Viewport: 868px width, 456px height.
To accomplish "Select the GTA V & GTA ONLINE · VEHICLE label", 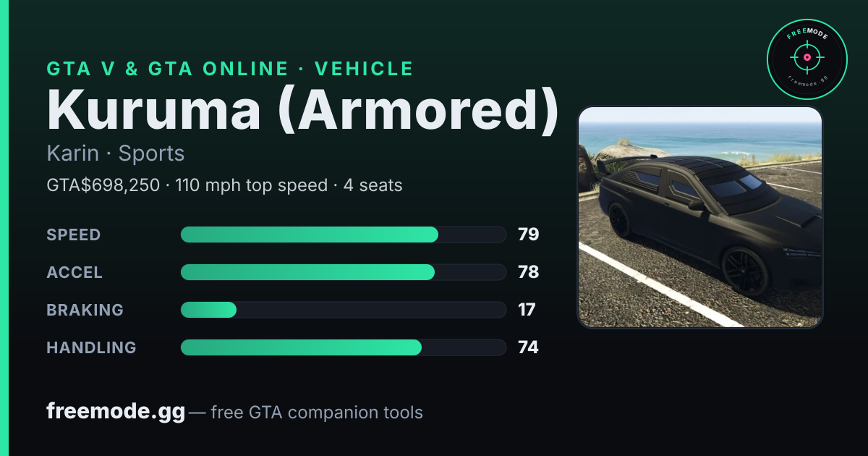I will [x=230, y=69].
